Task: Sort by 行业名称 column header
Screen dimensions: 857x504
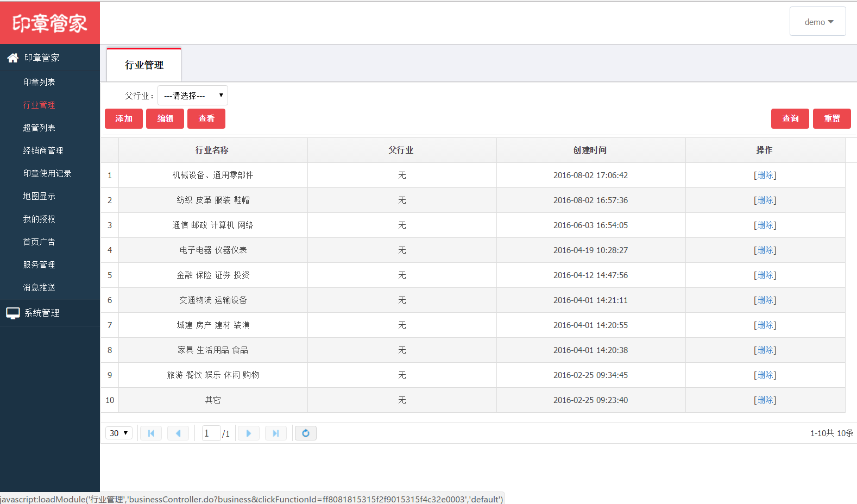Action: click(213, 150)
